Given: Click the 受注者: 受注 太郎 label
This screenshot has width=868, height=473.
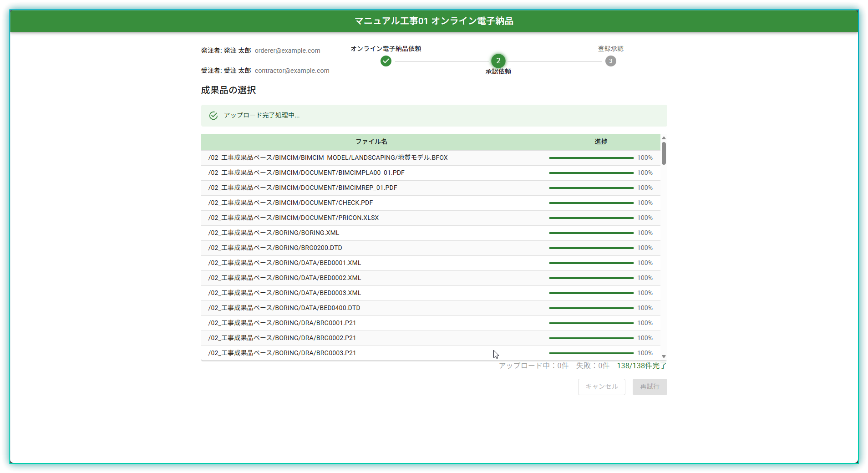Looking at the screenshot, I should (226, 71).
